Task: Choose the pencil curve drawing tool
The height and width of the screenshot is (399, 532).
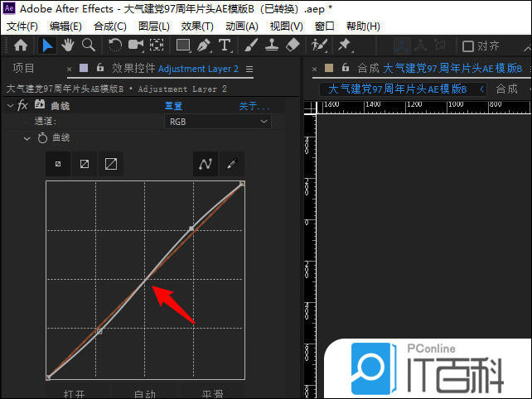Action: 232,164
